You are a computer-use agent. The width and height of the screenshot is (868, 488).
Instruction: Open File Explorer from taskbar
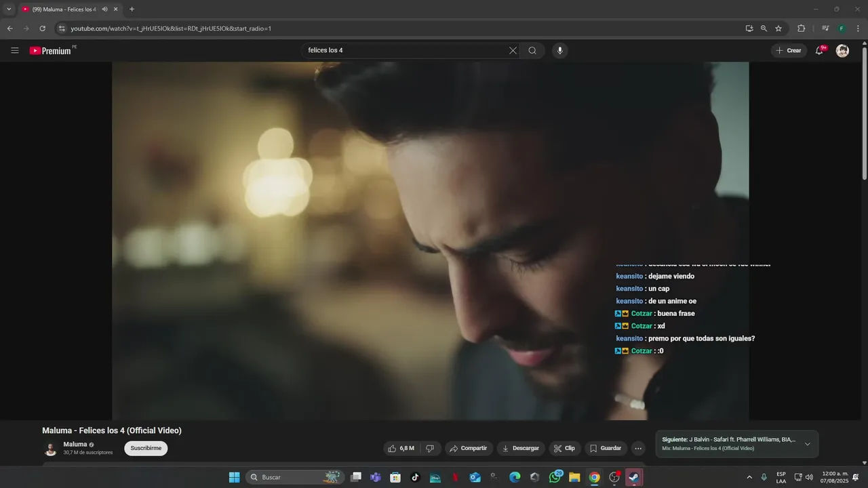click(574, 477)
